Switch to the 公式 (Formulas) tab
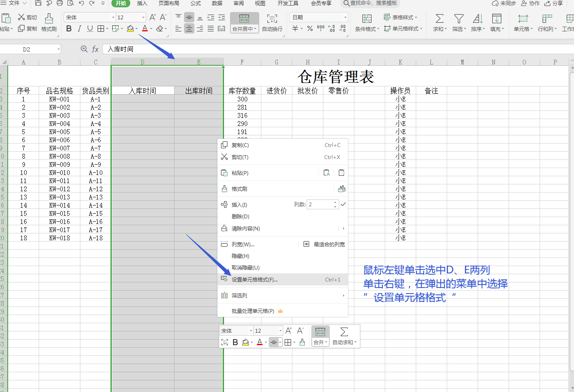This screenshot has width=574, height=392. click(196, 3)
